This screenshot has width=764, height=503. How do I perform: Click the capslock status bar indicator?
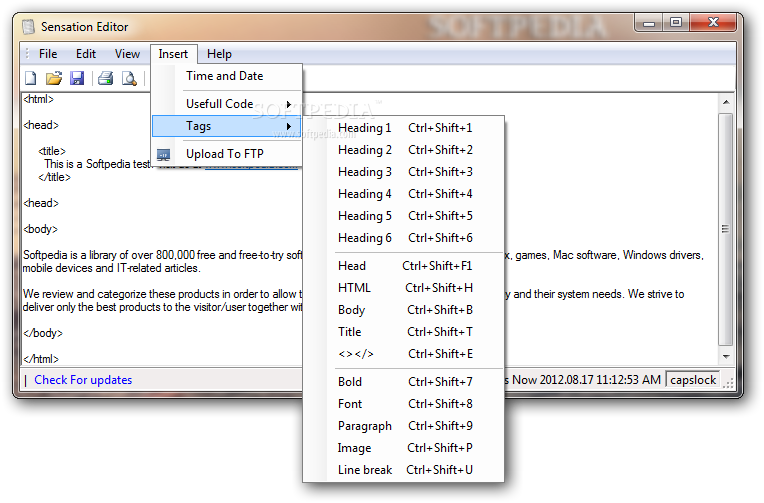pos(693,380)
